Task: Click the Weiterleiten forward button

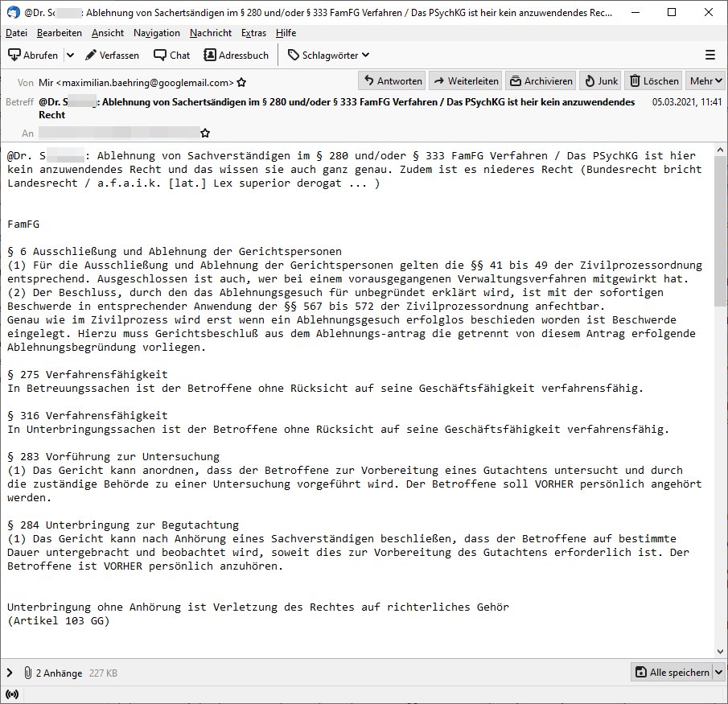Action: 466,81
